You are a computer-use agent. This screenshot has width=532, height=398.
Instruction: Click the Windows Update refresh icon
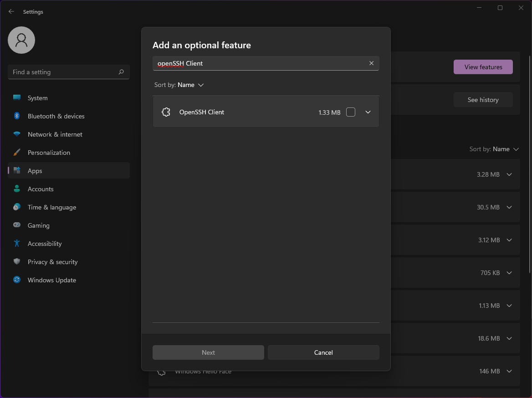tap(16, 280)
